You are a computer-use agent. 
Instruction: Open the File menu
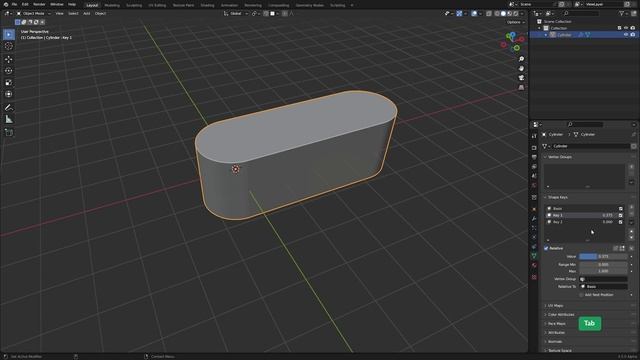click(x=14, y=4)
